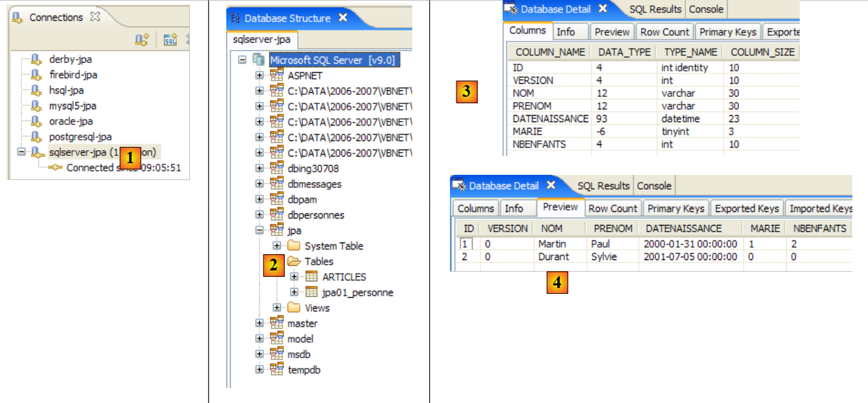Select the oracle-jpa connection
Screen dimensions: 868x403
[x=71, y=122]
